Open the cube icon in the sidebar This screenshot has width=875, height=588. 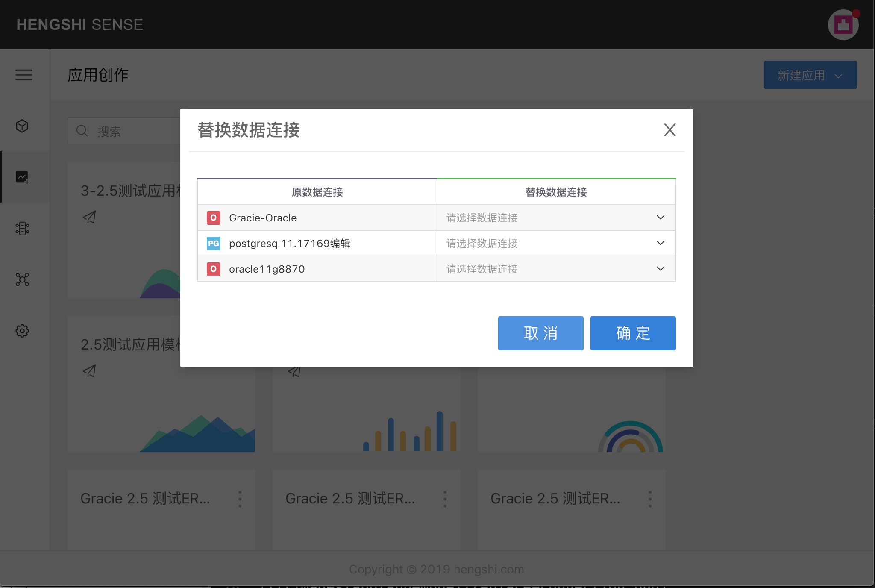22,126
